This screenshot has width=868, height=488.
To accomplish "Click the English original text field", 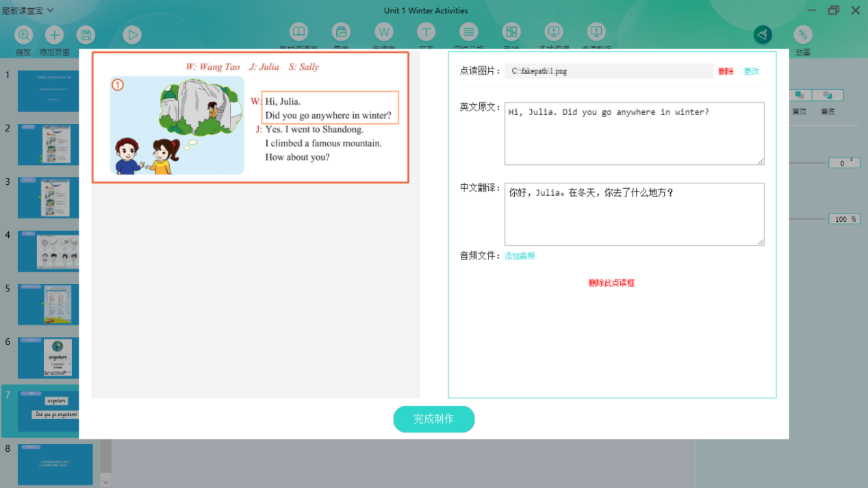I will click(x=634, y=133).
